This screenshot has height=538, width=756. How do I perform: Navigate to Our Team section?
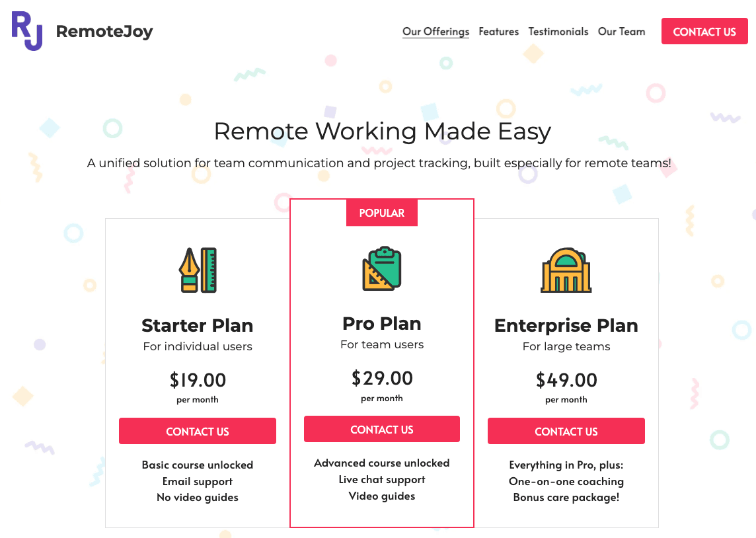point(621,32)
